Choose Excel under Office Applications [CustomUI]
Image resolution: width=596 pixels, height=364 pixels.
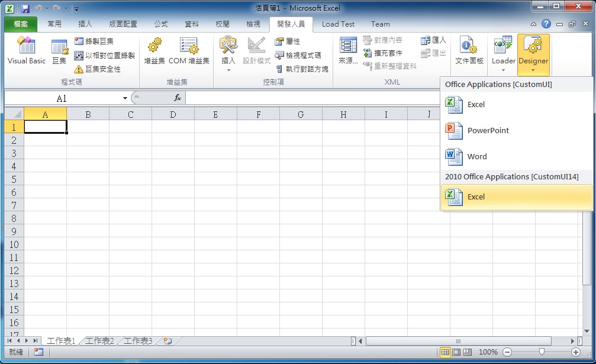point(516,105)
